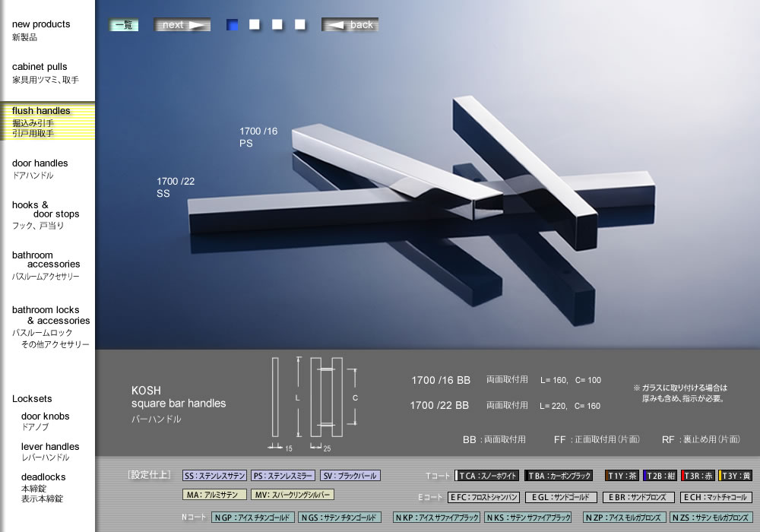Image resolution: width=760 pixels, height=532 pixels.
Task: Open lever handles subcategory
Action: point(50,451)
